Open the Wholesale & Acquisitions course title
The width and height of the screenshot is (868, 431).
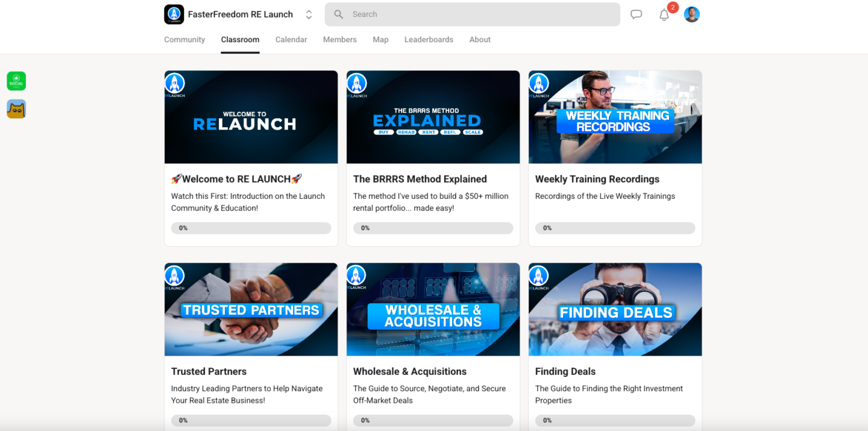[410, 371]
